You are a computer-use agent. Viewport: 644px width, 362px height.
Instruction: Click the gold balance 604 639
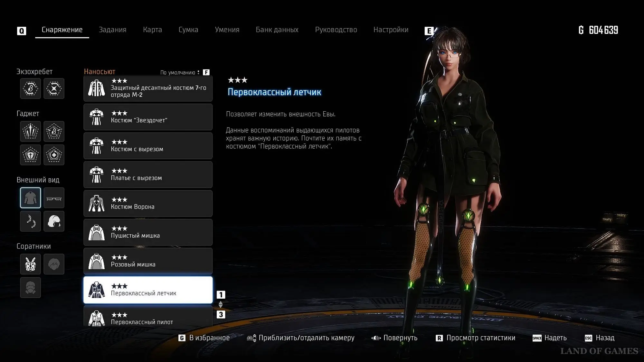click(598, 30)
